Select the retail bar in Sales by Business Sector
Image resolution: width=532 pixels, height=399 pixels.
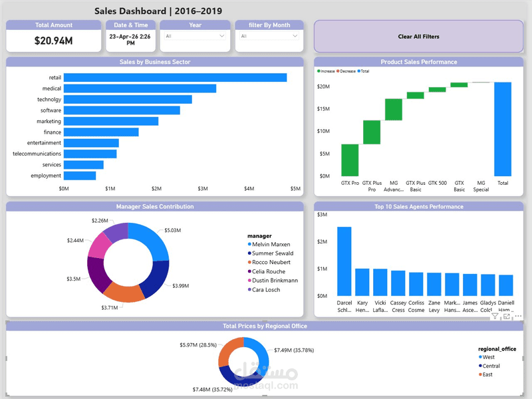pos(175,78)
